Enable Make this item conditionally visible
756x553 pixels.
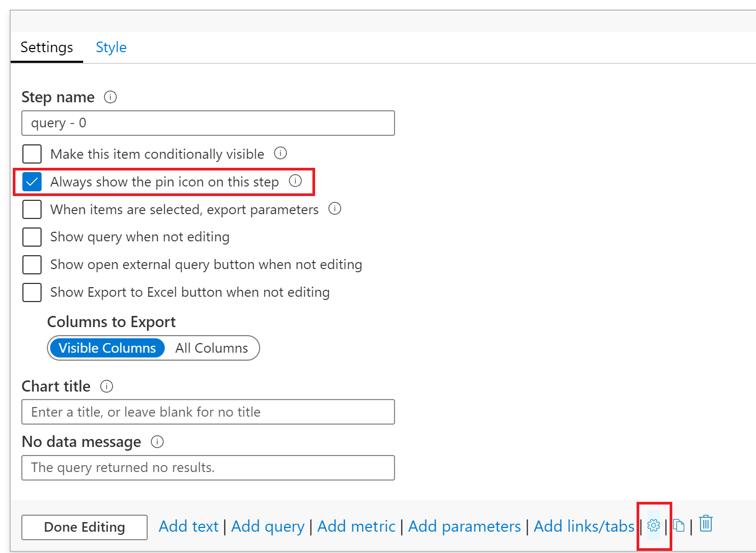coord(32,154)
